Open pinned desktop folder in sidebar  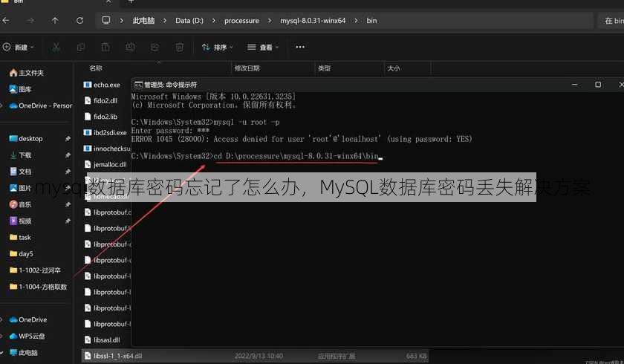coord(26,138)
